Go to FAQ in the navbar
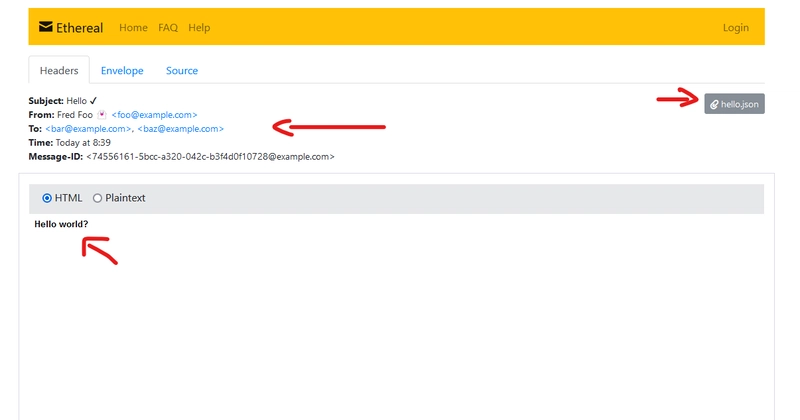The height and width of the screenshot is (420, 800). coord(168,28)
